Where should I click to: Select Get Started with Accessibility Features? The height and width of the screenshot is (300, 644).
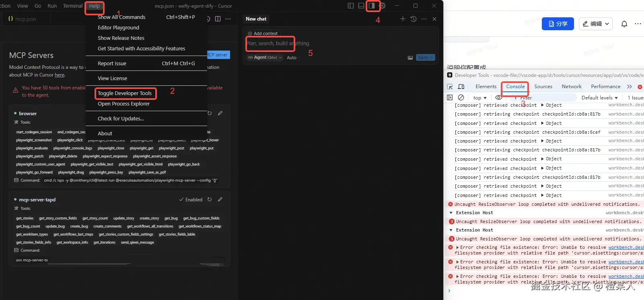pos(146,48)
